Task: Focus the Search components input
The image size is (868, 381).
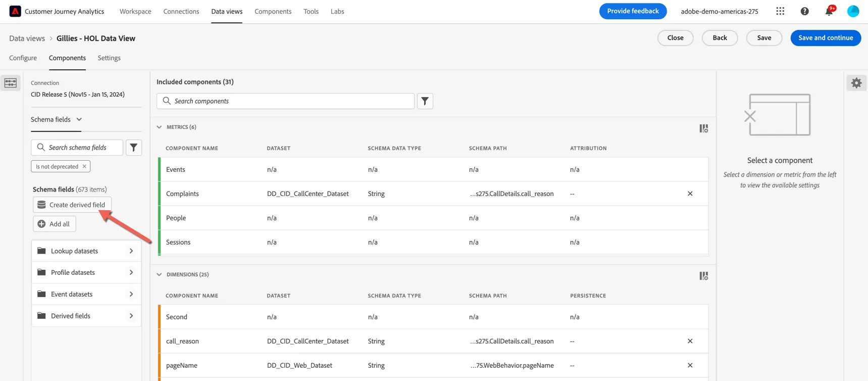Action: [x=285, y=101]
